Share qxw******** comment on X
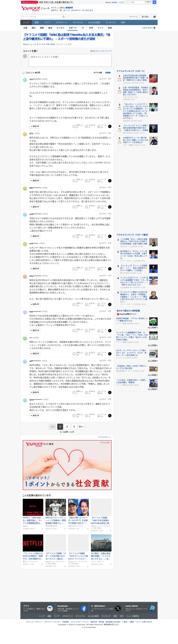 [x=110, y=416]
